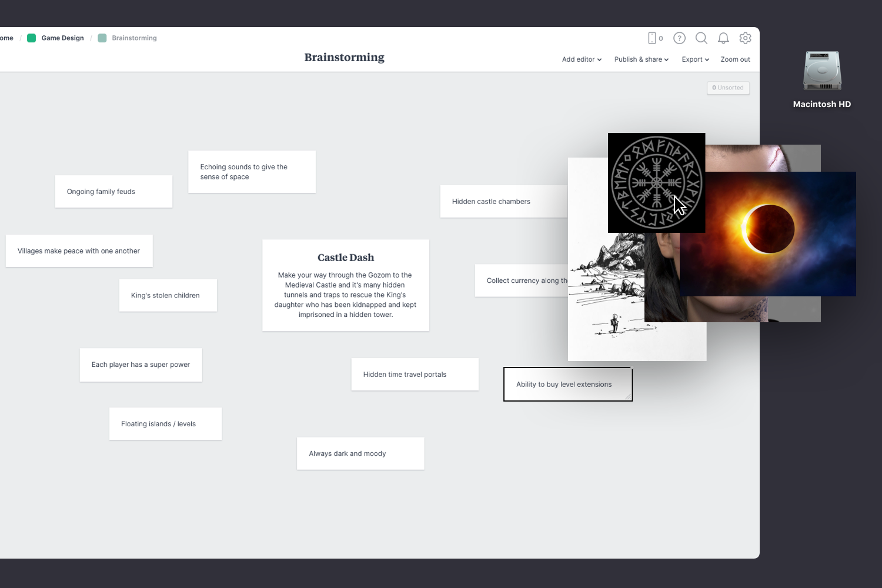Expand the Export dropdown menu
Screen dimensions: 882x588
point(694,59)
